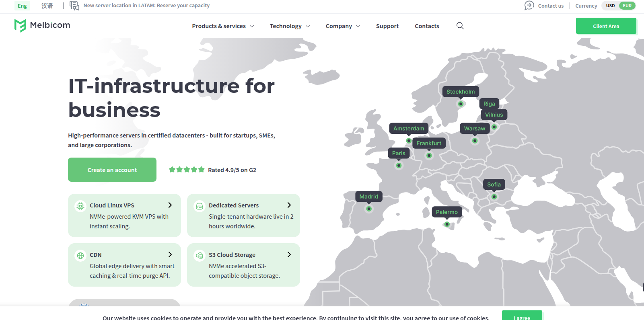Accept cookies with the I agree button
Image resolution: width=644 pixels, height=320 pixels.
click(522, 316)
